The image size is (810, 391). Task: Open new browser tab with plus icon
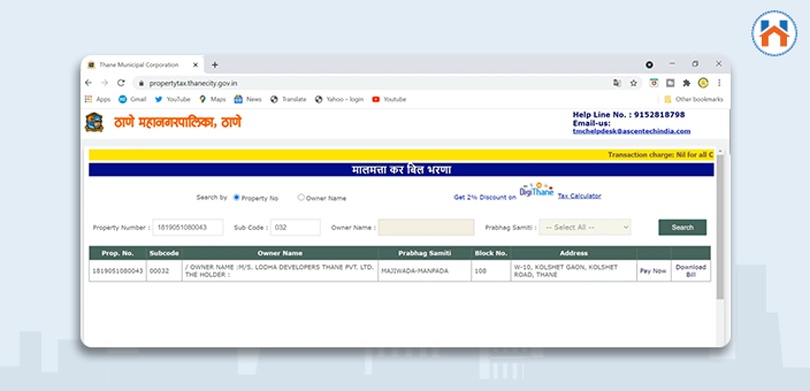[x=215, y=65]
